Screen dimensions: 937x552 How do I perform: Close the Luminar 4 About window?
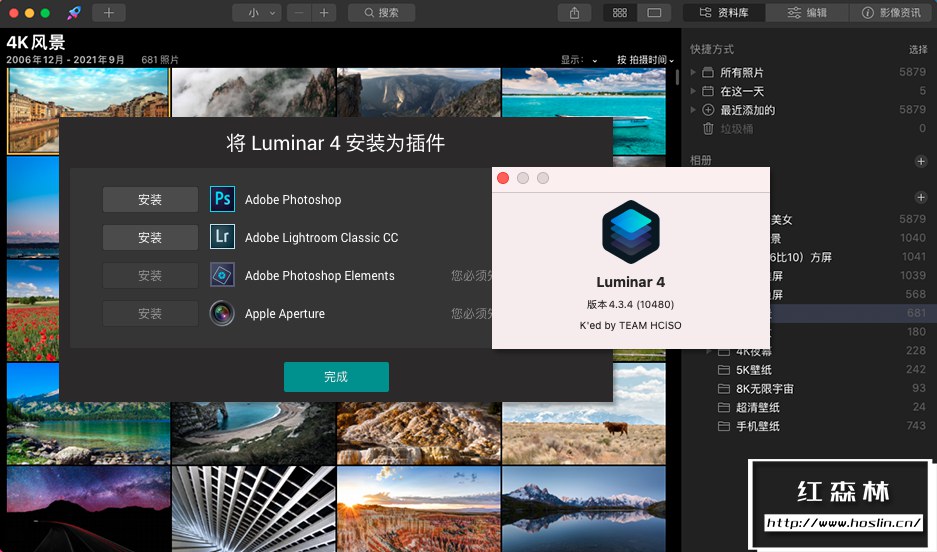point(503,178)
